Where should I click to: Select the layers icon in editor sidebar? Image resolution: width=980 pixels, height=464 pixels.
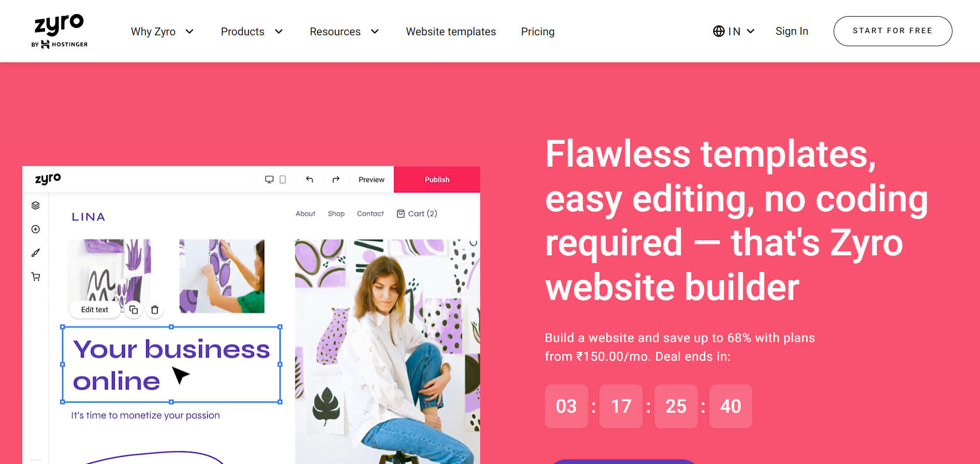(35, 206)
